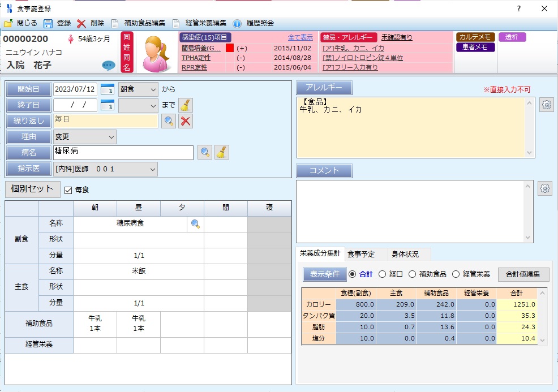Click the speech bubble icon by the patient name
Image resolution: width=558 pixels, height=392 pixels.
(108, 66)
